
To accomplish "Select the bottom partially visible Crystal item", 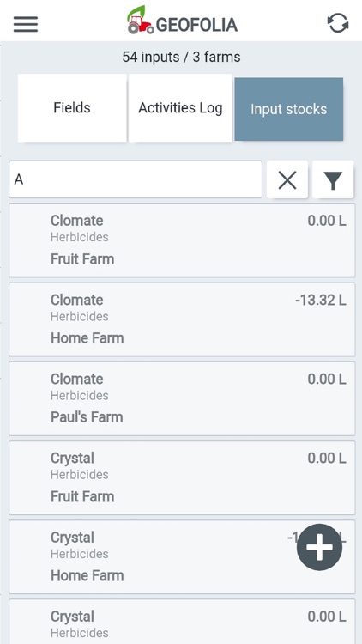I will point(182,622).
